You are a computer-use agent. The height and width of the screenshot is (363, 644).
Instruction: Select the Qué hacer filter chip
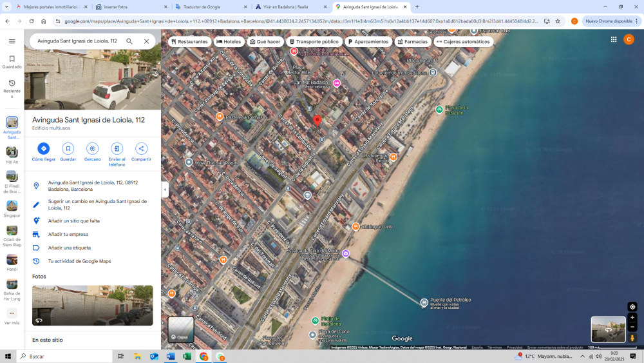pos(265,41)
